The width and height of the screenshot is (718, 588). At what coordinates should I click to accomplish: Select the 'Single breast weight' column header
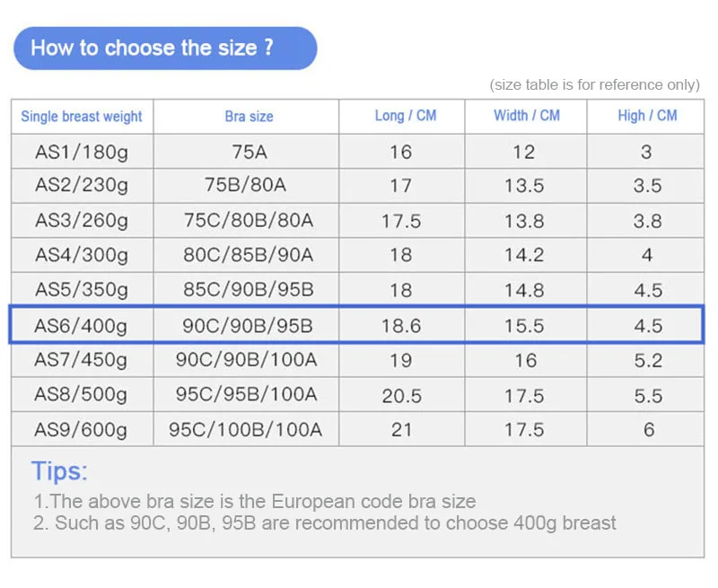click(82, 117)
